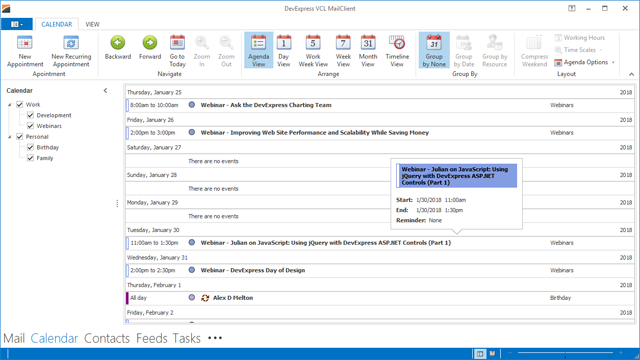The image size is (640, 360).
Task: Click the normal view icon in status bar
Action: [x=480, y=353]
